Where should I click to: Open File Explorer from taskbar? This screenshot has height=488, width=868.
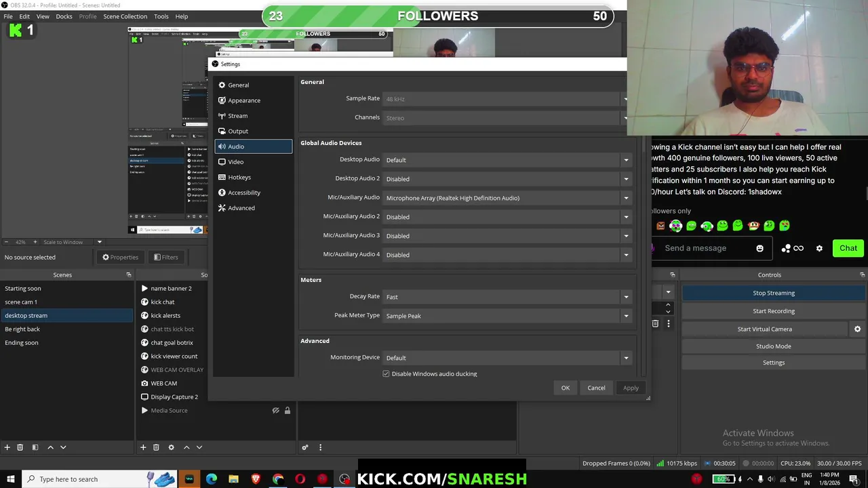233,479
